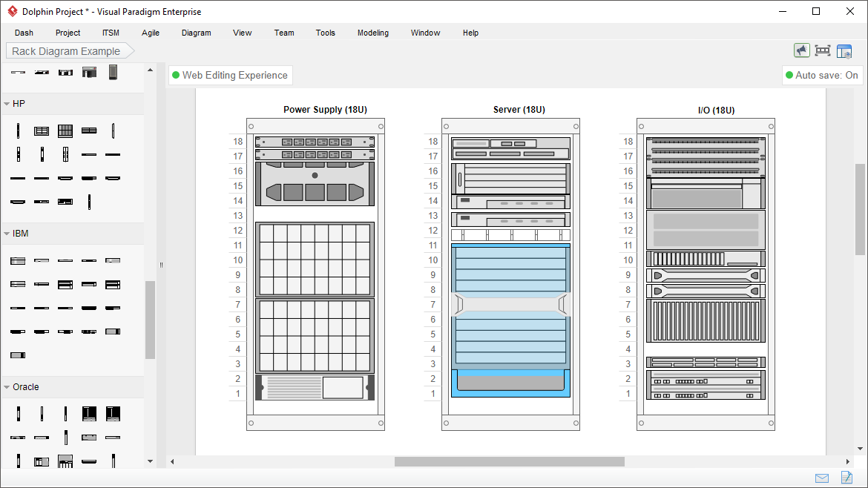868x488 pixels.
Task: Open the Dash menu
Action: [24, 33]
